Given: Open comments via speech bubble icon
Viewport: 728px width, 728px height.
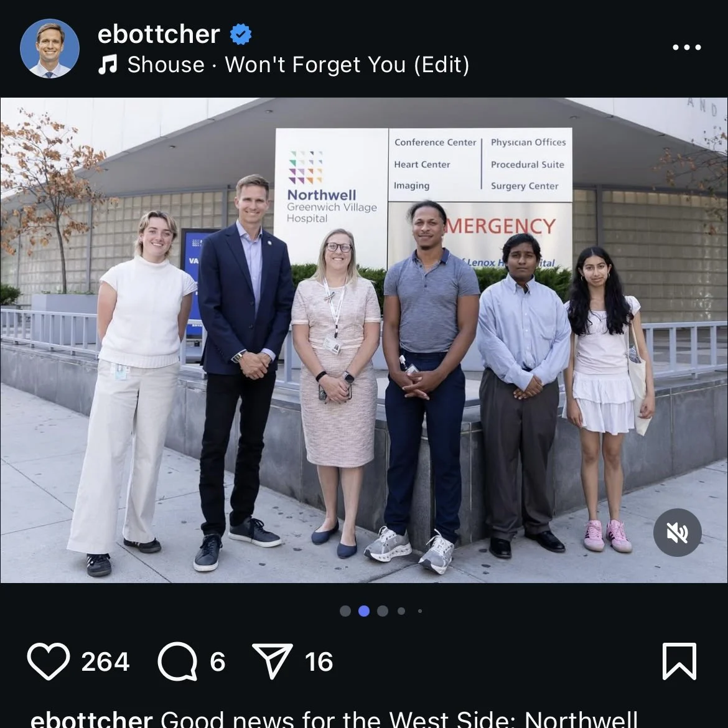Looking at the screenshot, I should [x=177, y=661].
